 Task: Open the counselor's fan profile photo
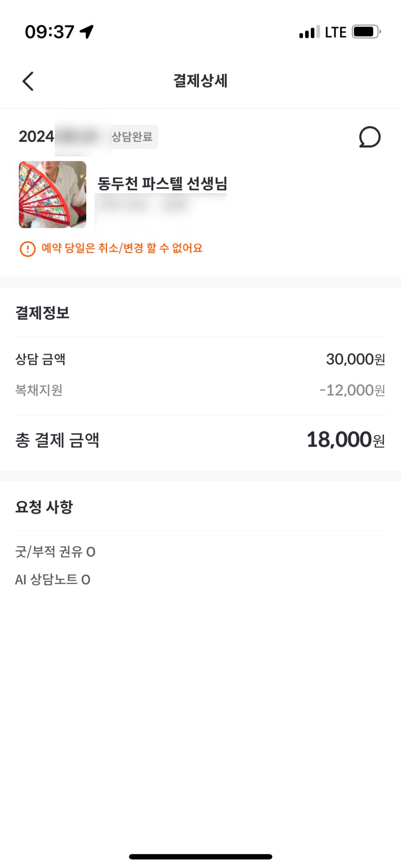coord(53,195)
